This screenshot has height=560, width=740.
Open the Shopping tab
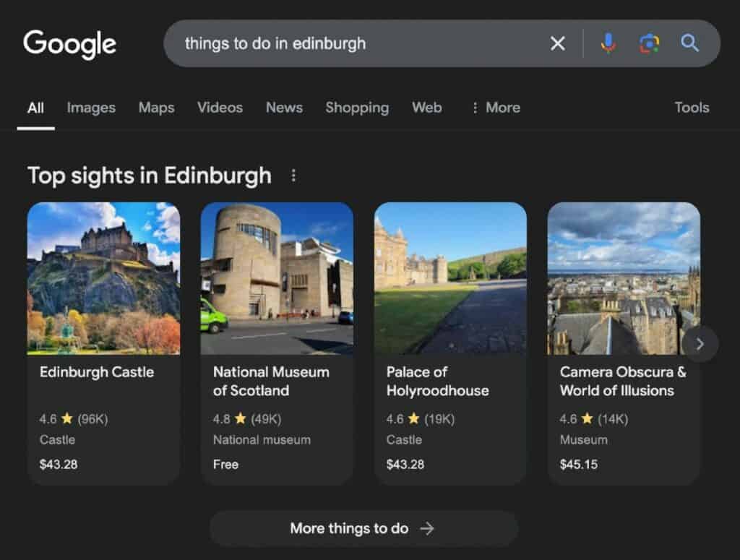(x=357, y=108)
